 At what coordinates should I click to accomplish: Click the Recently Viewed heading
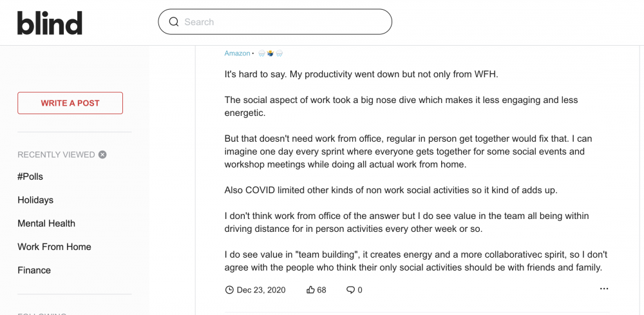56,155
